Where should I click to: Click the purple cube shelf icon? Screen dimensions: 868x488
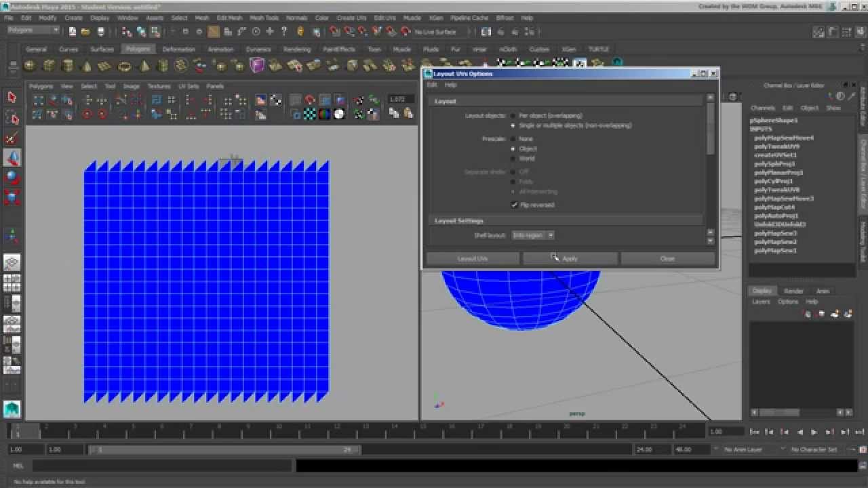point(257,65)
